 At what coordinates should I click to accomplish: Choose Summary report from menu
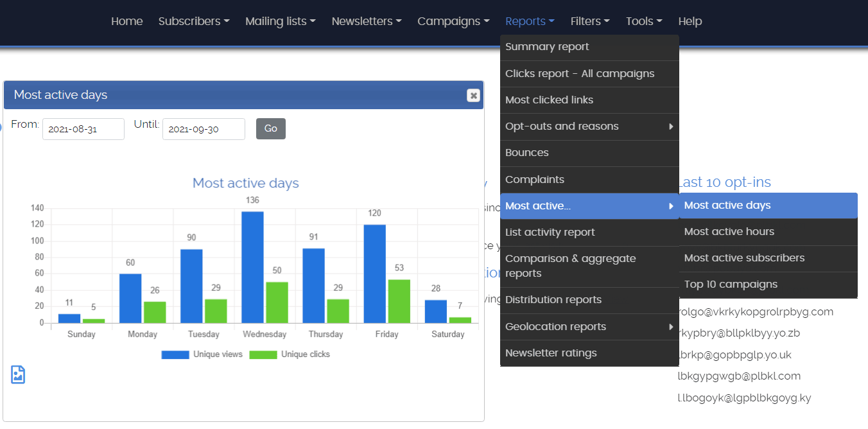[x=547, y=47]
